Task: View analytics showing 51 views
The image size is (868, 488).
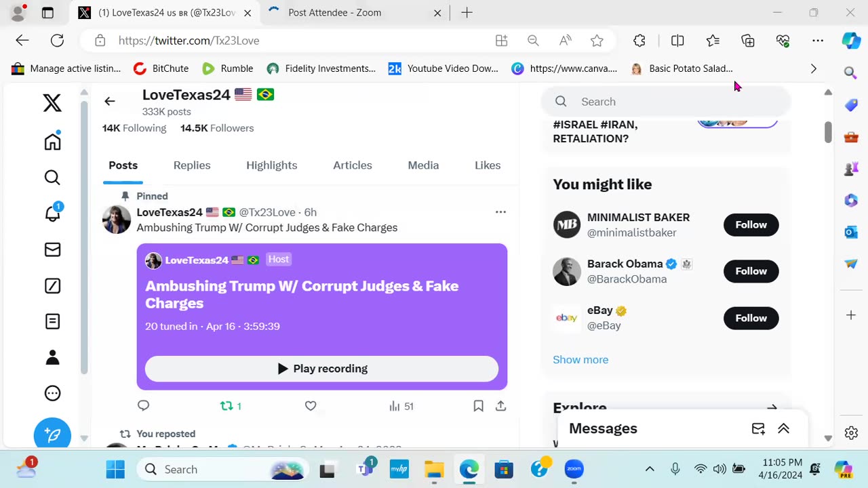Action: [401, 406]
